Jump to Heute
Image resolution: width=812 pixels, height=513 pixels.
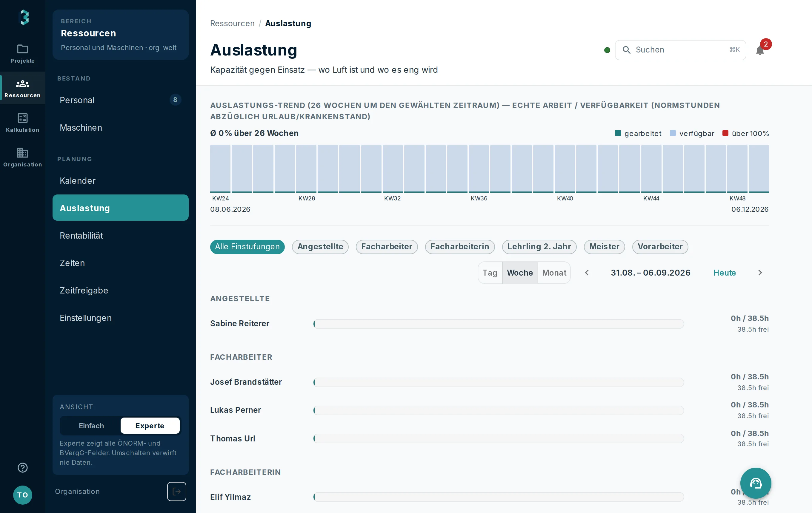coord(724,273)
